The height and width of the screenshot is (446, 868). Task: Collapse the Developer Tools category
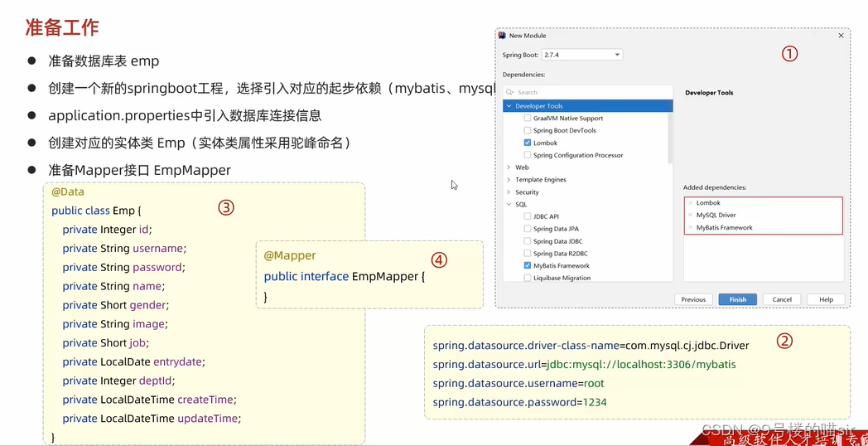[509, 106]
